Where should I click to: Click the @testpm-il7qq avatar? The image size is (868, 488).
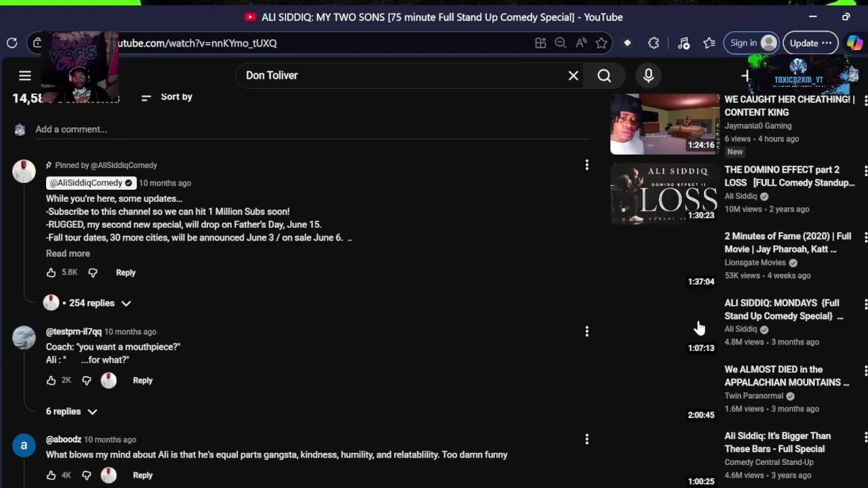pos(24,338)
